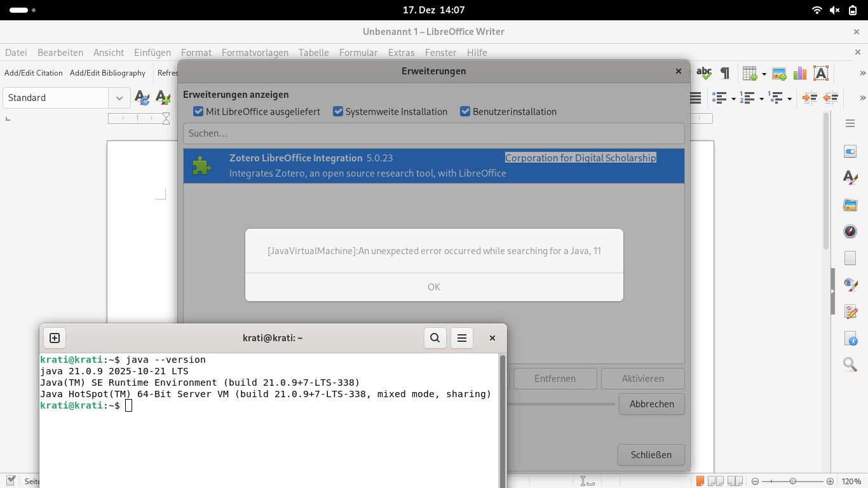Uncheck Mit LibreOffice ausgeliefert checkbox
The height and width of the screenshot is (488, 868).
198,112
